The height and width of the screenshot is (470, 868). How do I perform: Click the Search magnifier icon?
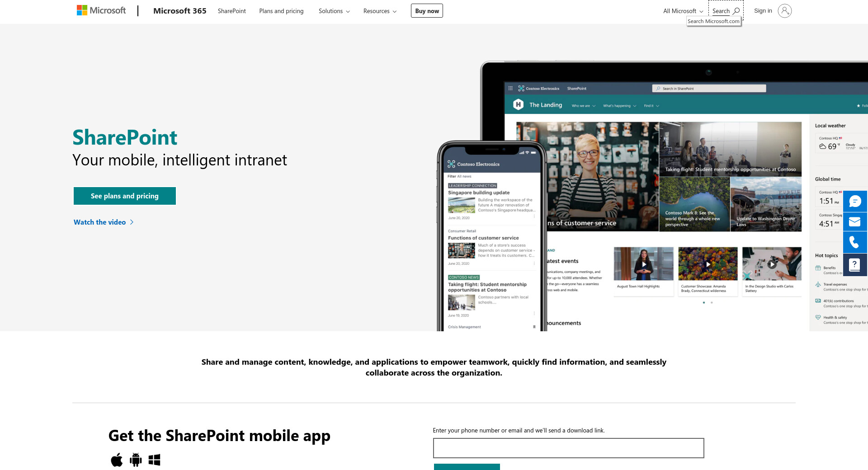pyautogui.click(x=736, y=11)
